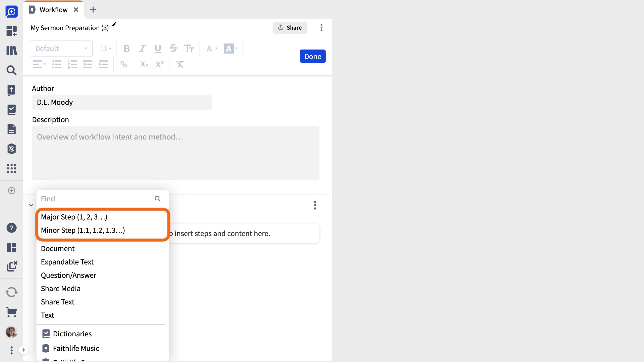
Task: Close the Workflow tab
Action: point(76,10)
